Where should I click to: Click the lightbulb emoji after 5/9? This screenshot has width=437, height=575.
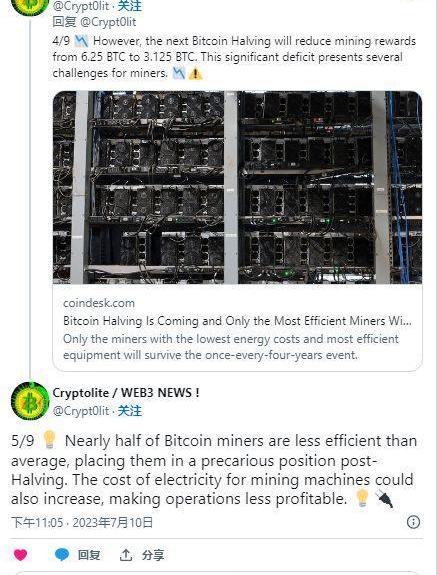point(49,440)
